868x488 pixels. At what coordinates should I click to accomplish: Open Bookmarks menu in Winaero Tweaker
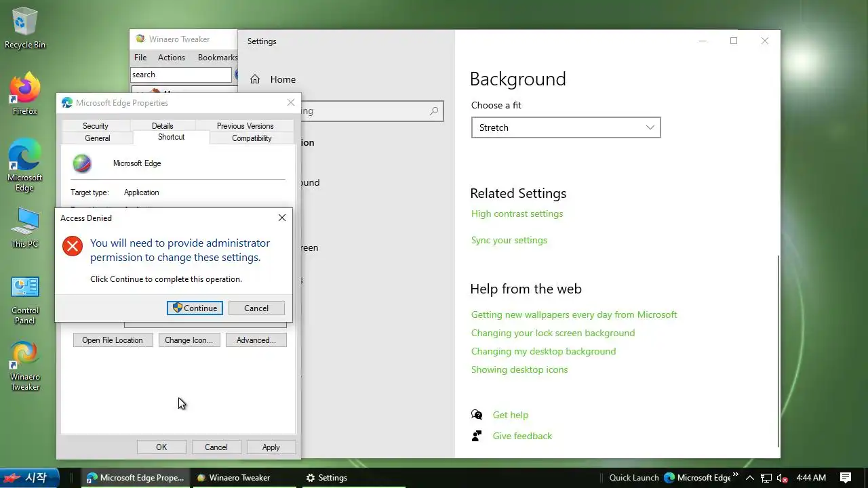coord(218,58)
